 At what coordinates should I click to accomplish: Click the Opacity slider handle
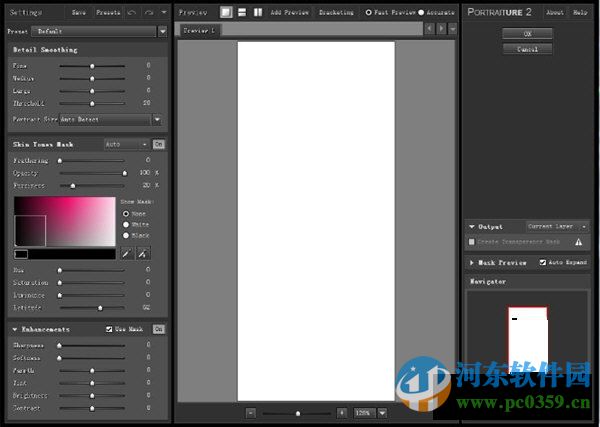(x=124, y=173)
